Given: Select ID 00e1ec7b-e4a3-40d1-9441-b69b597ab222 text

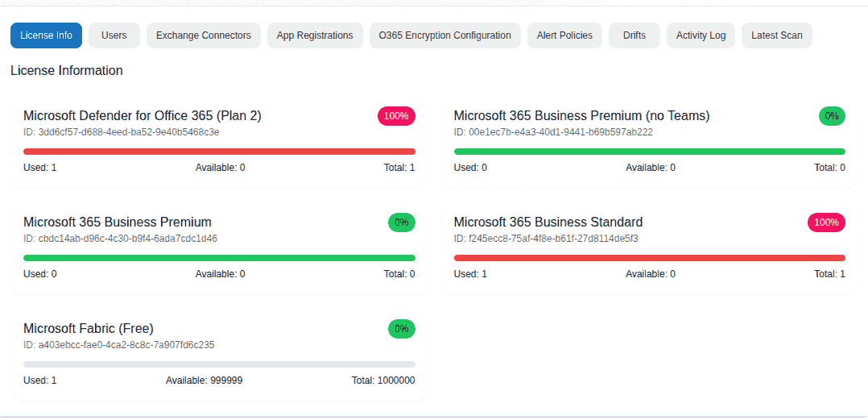Looking at the screenshot, I should [554, 132].
